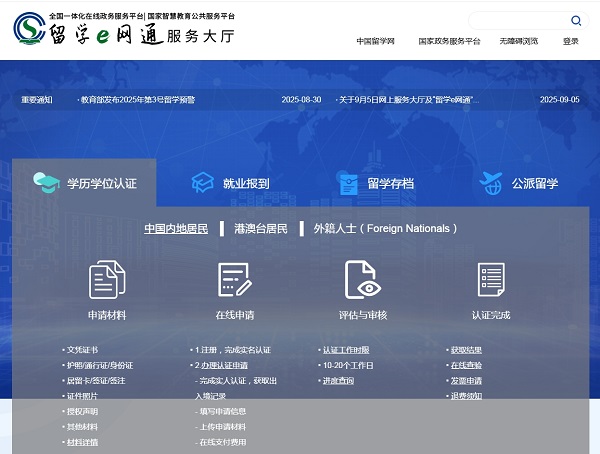Click the 评估与审核 heading
Image resolution: width=600 pixels, height=454 pixels.
pyautogui.click(x=363, y=315)
